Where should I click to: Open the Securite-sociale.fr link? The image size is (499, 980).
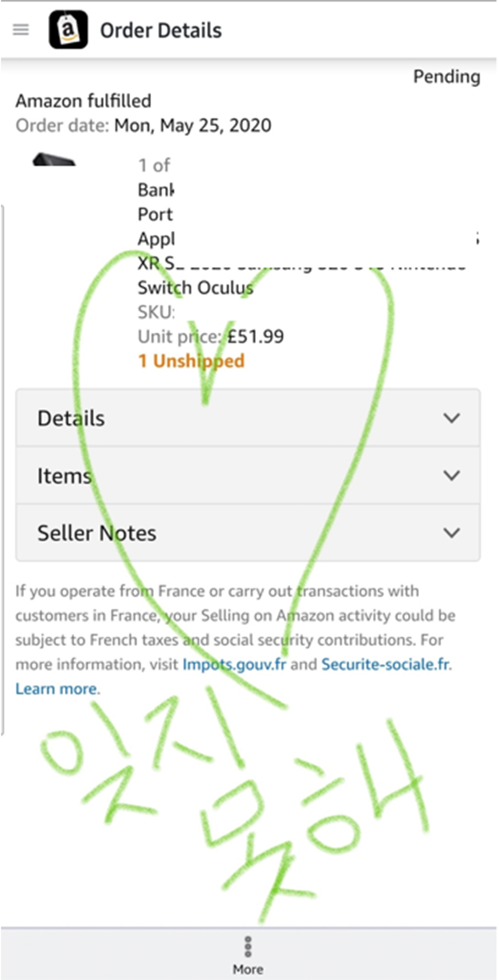click(x=386, y=665)
